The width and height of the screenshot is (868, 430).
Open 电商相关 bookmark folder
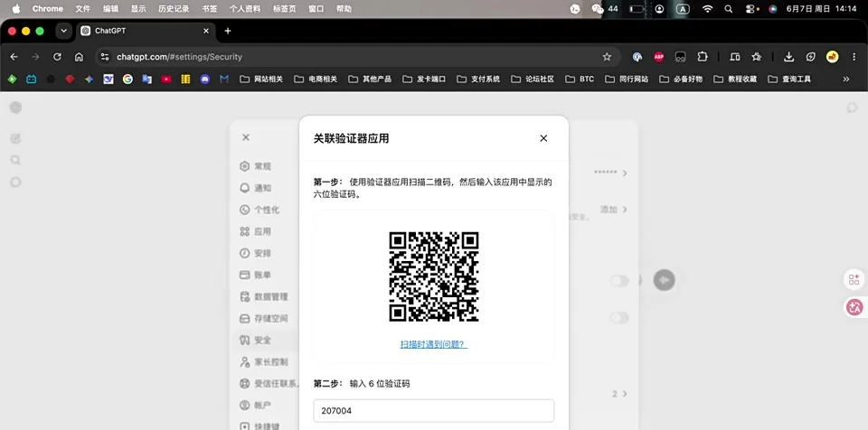coord(316,79)
